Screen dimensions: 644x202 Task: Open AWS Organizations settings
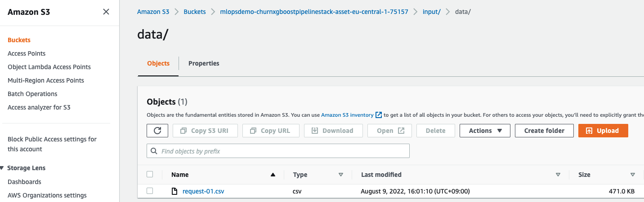(47, 195)
